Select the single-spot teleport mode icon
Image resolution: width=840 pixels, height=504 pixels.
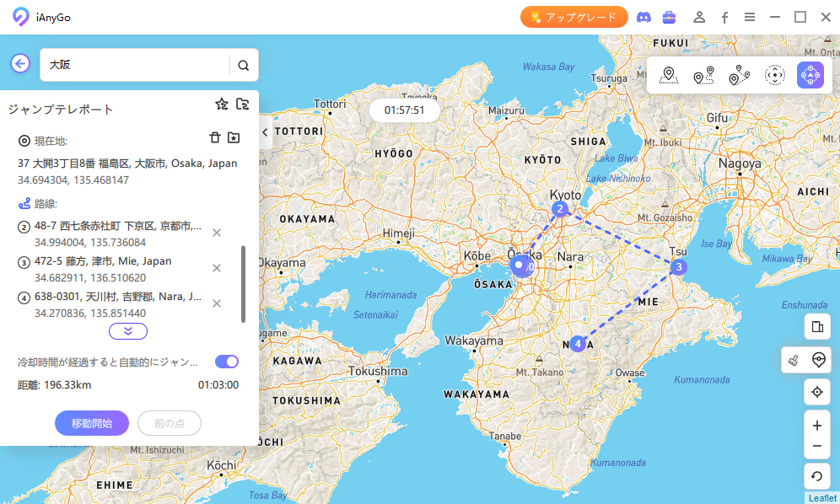point(669,76)
